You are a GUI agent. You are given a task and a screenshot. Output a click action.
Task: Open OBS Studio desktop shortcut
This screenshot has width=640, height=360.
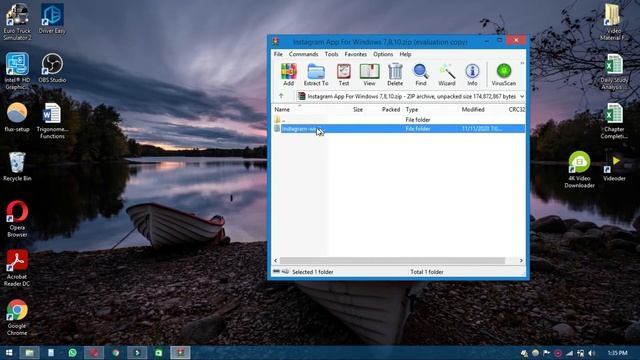(x=52, y=68)
